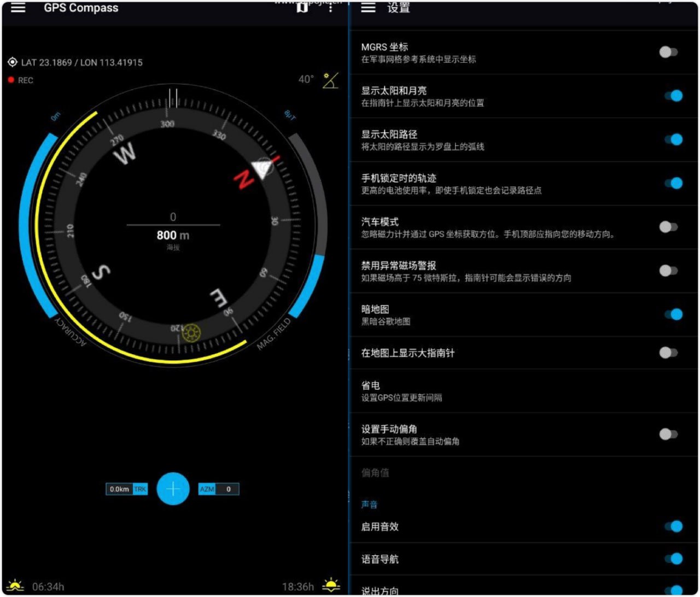
Task: Click the AZM azimuth input field
Action: [228, 489]
